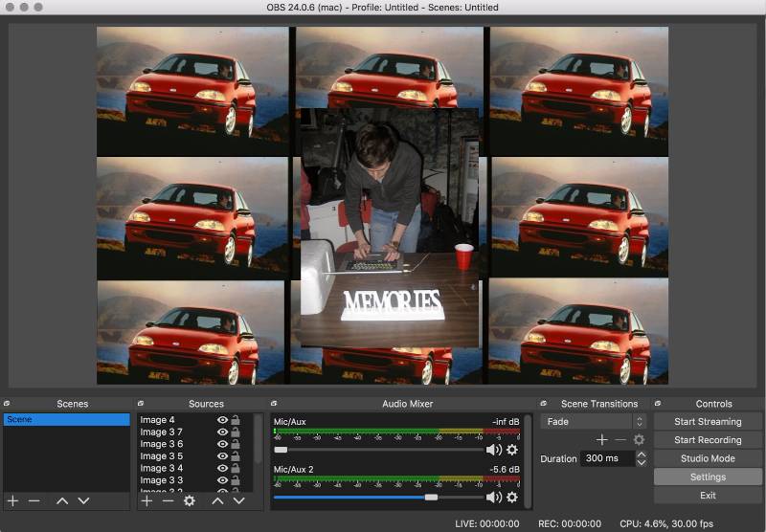Hide the Image 3 4 source

coord(222,468)
